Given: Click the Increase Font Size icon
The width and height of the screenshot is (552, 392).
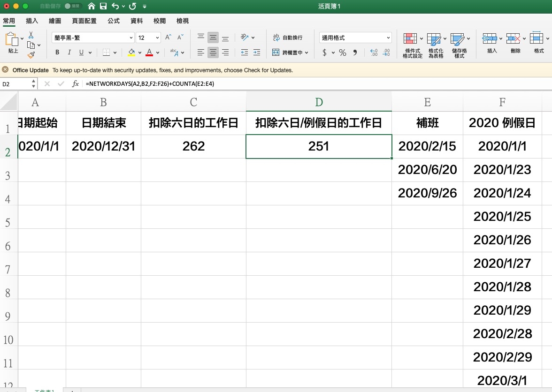Looking at the screenshot, I should [168, 38].
